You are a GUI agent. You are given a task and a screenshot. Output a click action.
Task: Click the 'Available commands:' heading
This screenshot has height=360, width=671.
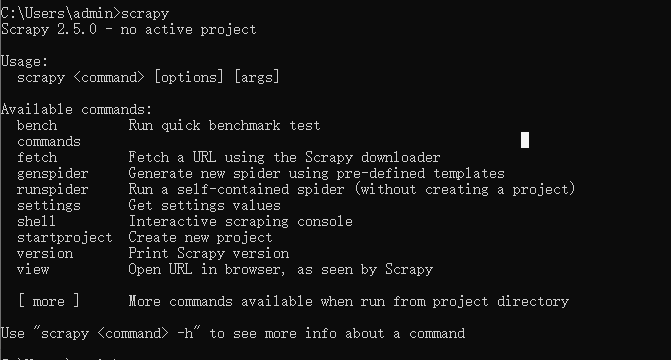77,110
